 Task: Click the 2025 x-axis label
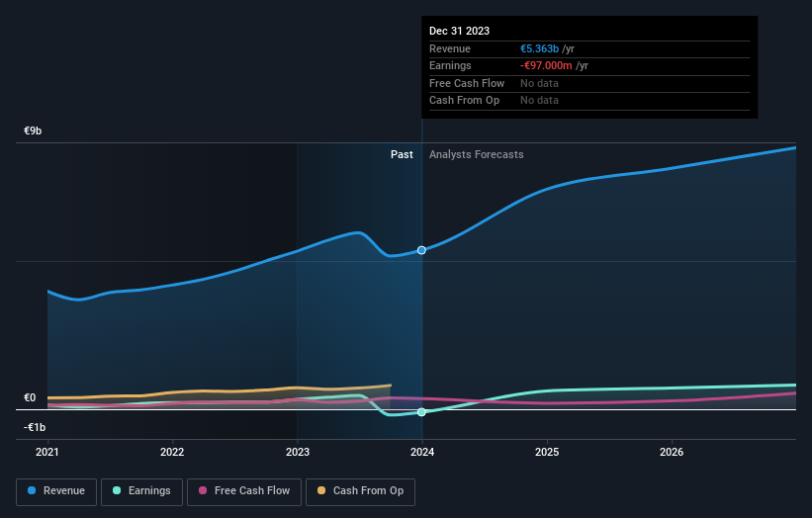pyautogui.click(x=547, y=453)
